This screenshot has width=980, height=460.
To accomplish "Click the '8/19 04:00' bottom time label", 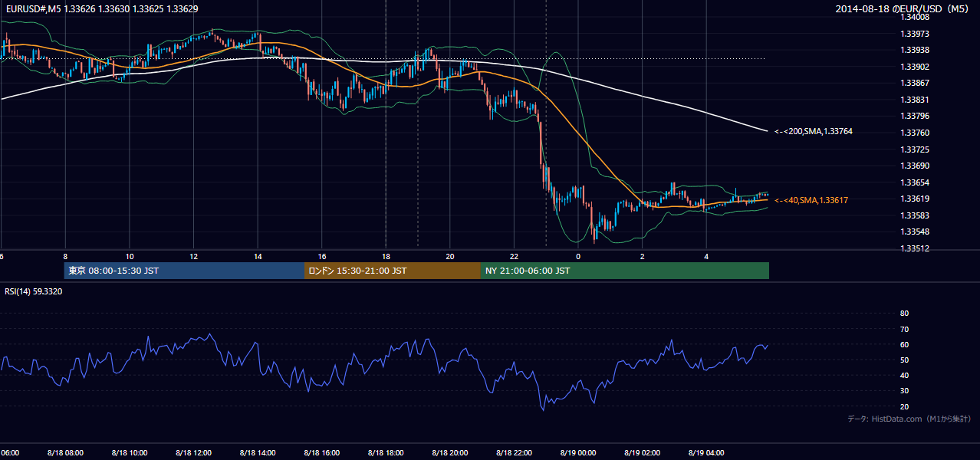I will pyautogui.click(x=706, y=452).
